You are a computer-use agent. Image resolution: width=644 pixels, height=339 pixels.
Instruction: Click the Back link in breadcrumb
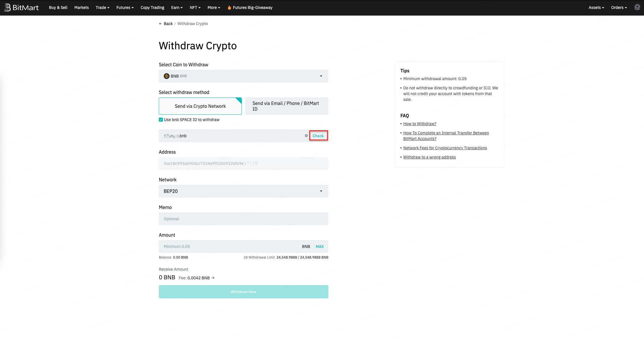coord(168,24)
